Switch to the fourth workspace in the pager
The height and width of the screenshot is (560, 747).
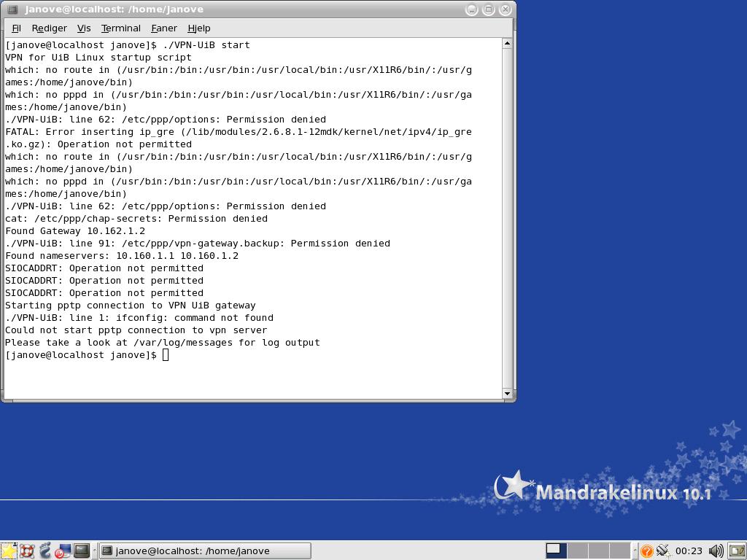pos(619,551)
